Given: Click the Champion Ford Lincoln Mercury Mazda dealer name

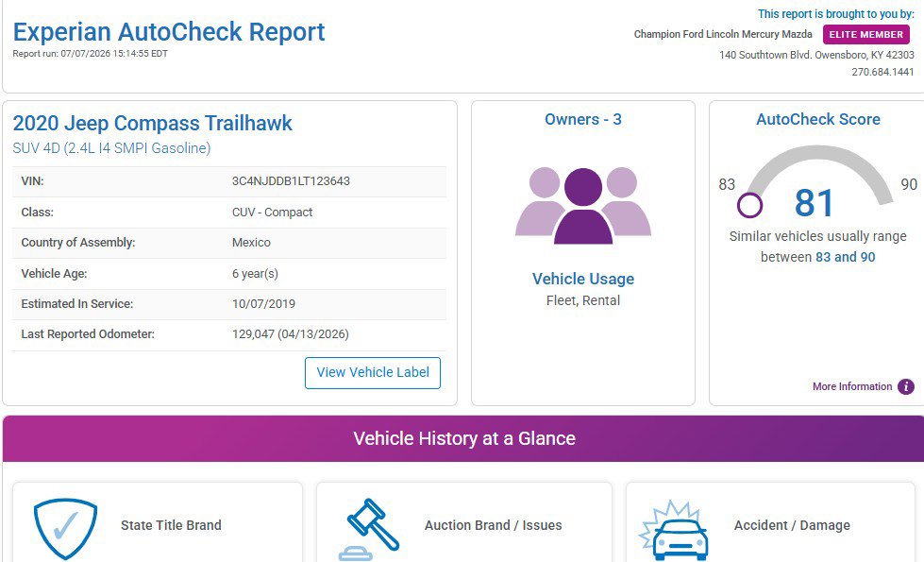Looking at the screenshot, I should 723,34.
